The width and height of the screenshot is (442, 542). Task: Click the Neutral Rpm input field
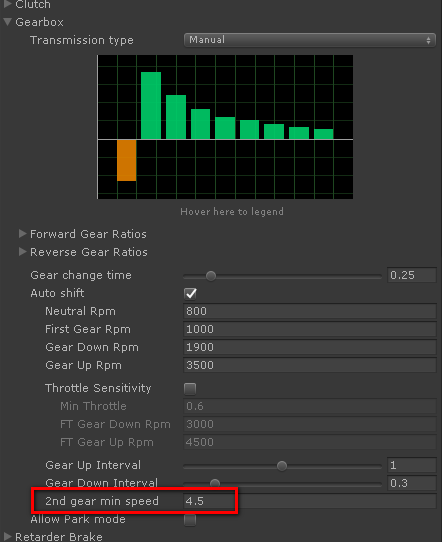[x=310, y=311]
